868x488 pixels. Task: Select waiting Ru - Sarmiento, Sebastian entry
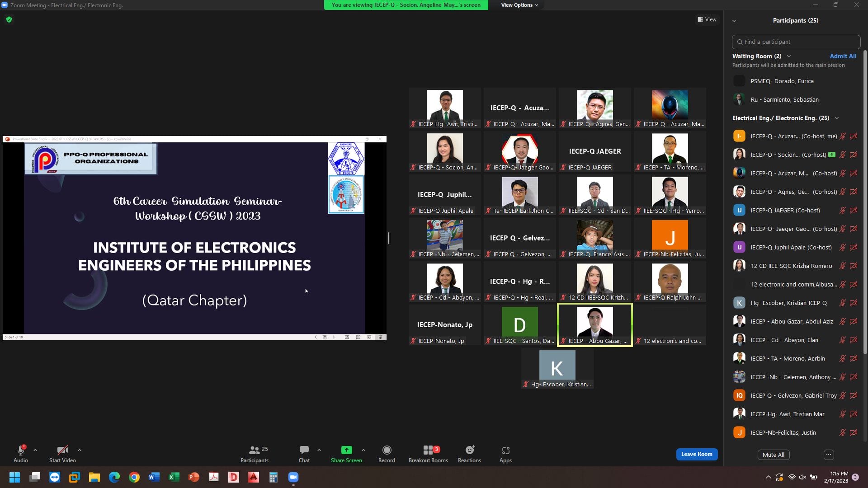click(x=796, y=99)
